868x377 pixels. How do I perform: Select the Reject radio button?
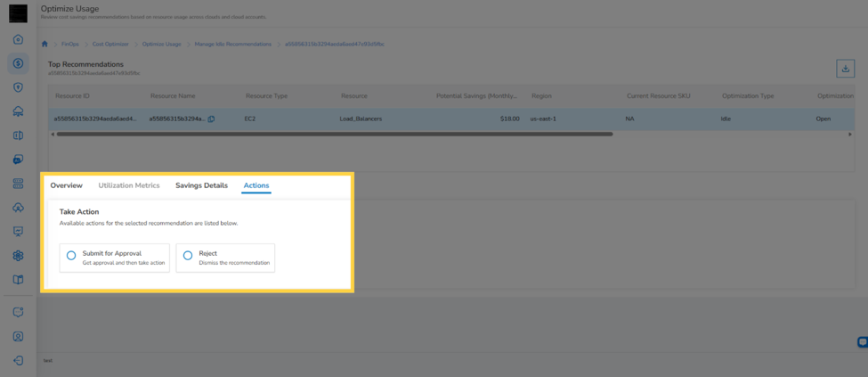coord(188,256)
